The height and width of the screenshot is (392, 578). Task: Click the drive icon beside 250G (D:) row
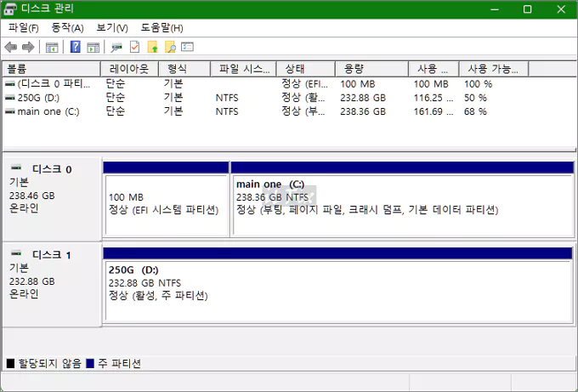pos(10,98)
